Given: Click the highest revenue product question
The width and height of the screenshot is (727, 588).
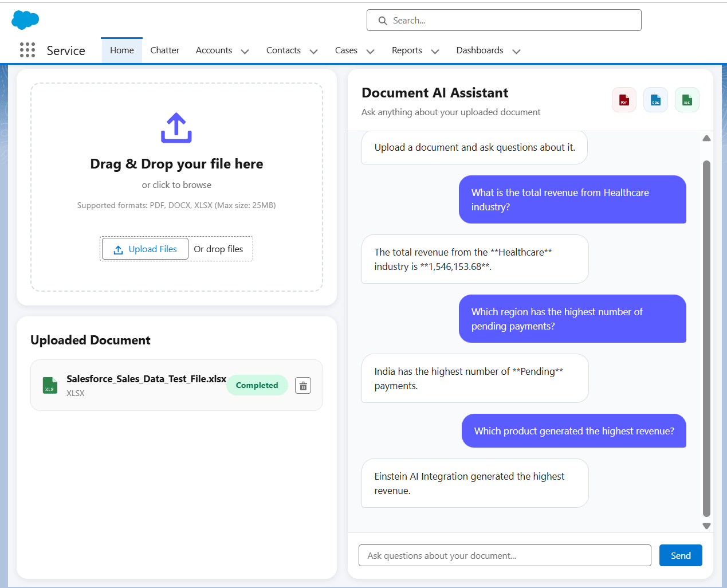Looking at the screenshot, I should pyautogui.click(x=574, y=431).
